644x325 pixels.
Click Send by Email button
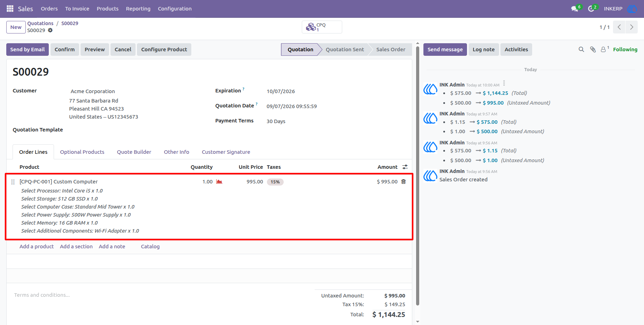tap(28, 50)
